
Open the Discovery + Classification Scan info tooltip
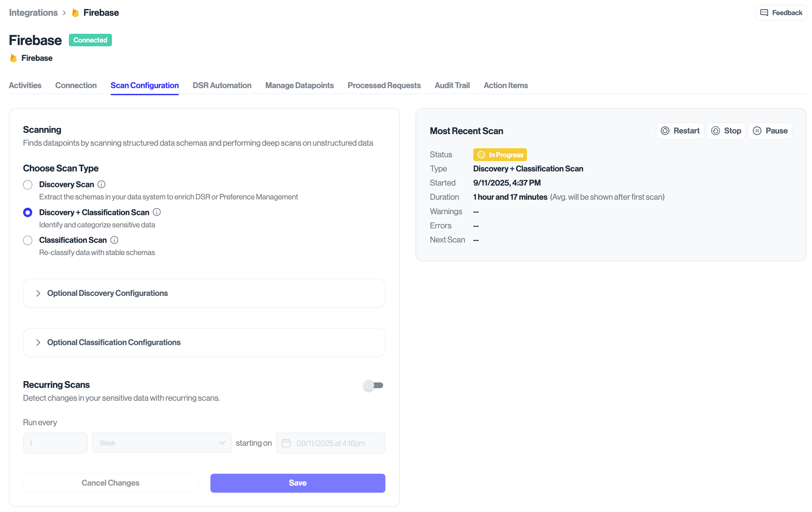pos(156,212)
